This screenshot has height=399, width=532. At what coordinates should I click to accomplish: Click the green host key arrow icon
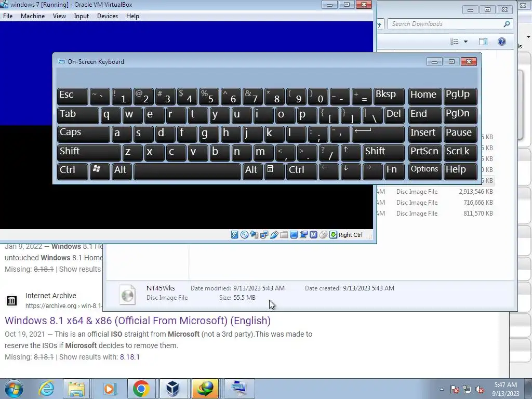[x=333, y=235]
